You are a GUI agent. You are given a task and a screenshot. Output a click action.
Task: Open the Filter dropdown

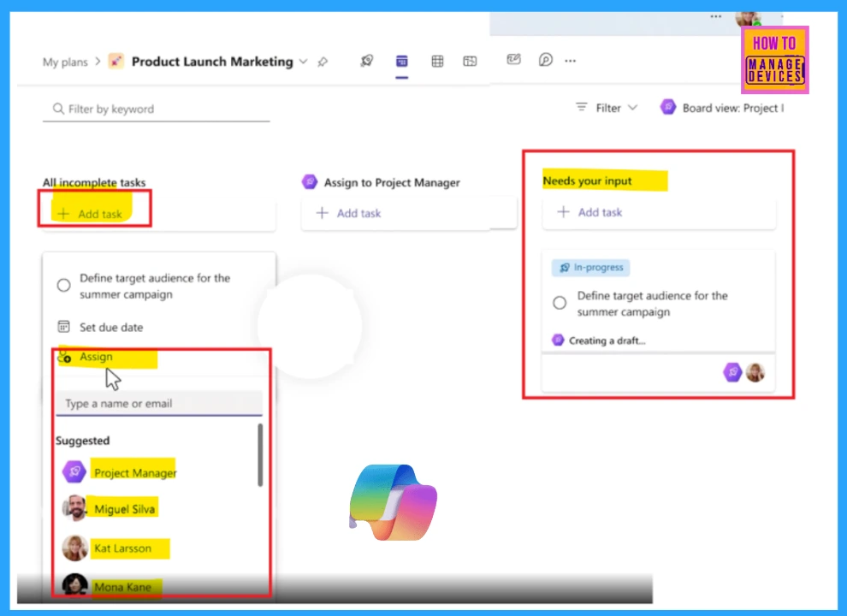[x=607, y=108]
